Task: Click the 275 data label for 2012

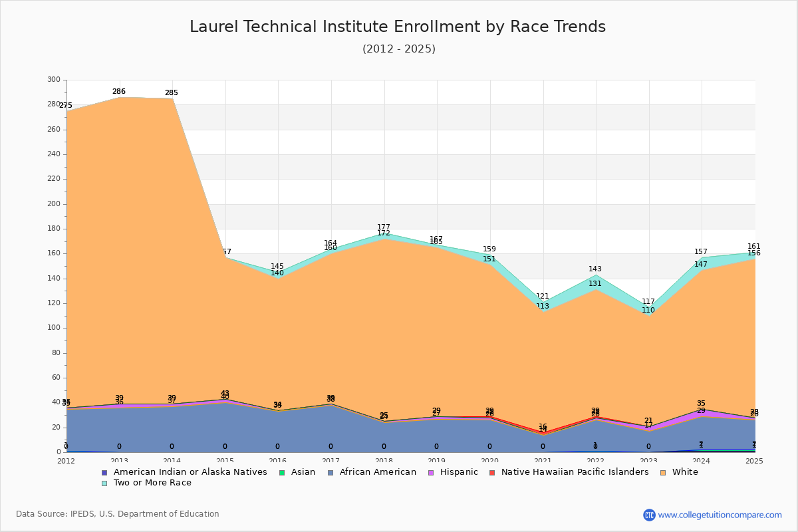Action: tap(66, 106)
